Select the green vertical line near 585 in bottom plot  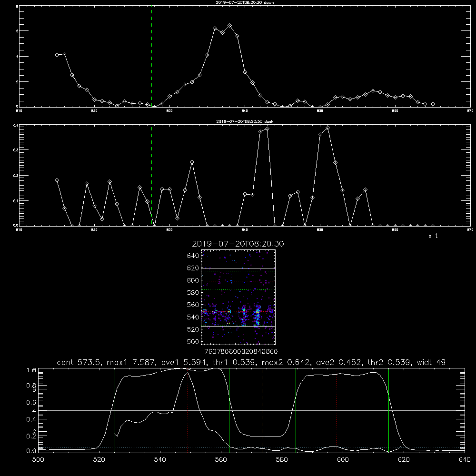click(x=296, y=410)
